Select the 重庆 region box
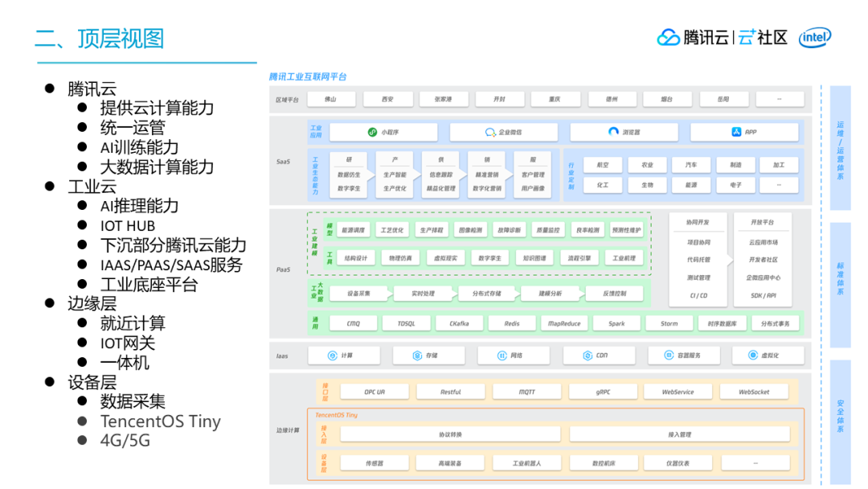This screenshot has height=489, width=868. 555,100
